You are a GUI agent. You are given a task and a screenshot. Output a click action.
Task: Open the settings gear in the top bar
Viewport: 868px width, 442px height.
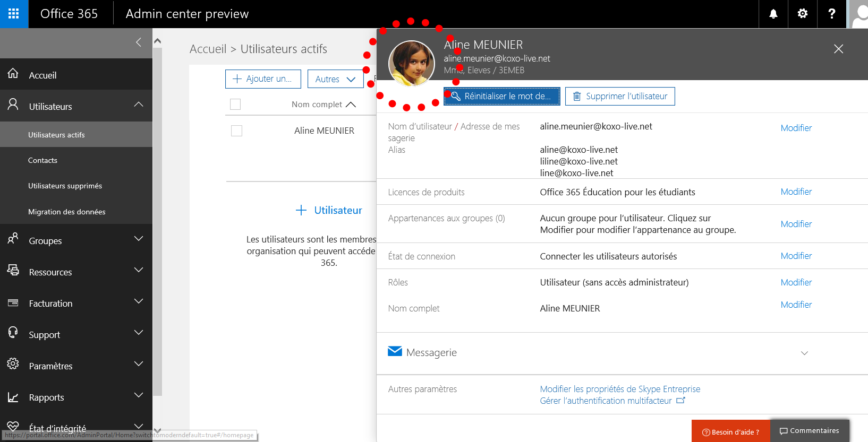click(803, 14)
